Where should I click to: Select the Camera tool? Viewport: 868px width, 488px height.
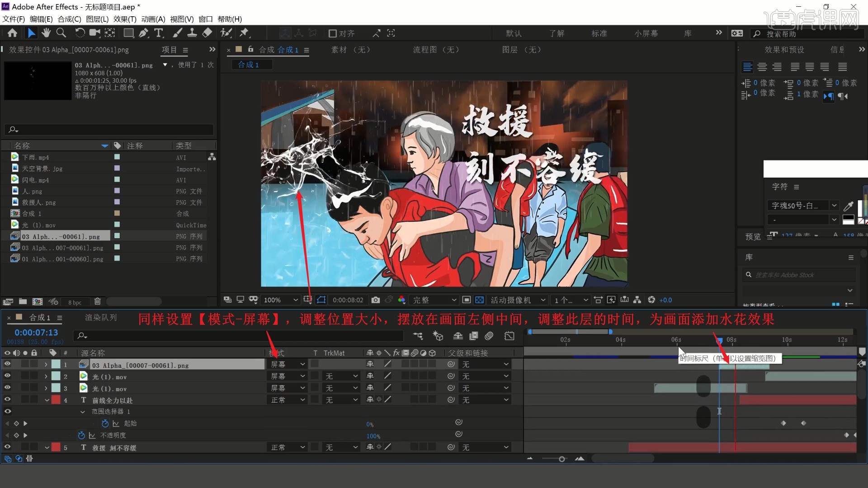(x=94, y=33)
